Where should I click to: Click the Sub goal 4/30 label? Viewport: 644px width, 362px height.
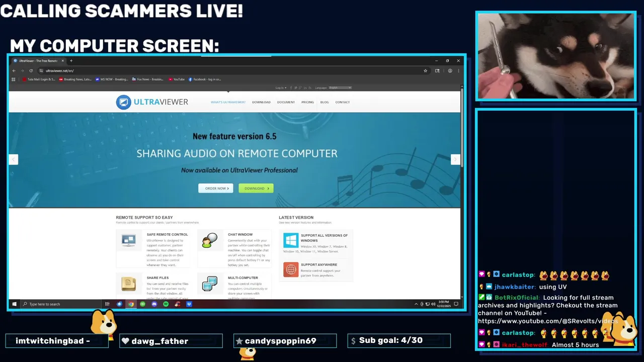[x=391, y=340]
